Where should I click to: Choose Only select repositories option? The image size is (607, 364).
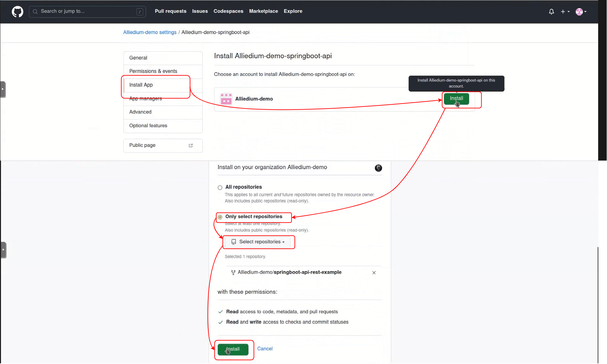tap(220, 217)
